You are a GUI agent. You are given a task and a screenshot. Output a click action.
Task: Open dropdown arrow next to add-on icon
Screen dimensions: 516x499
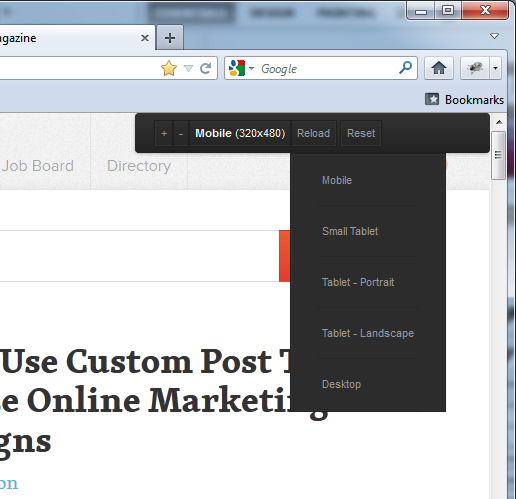(x=495, y=68)
